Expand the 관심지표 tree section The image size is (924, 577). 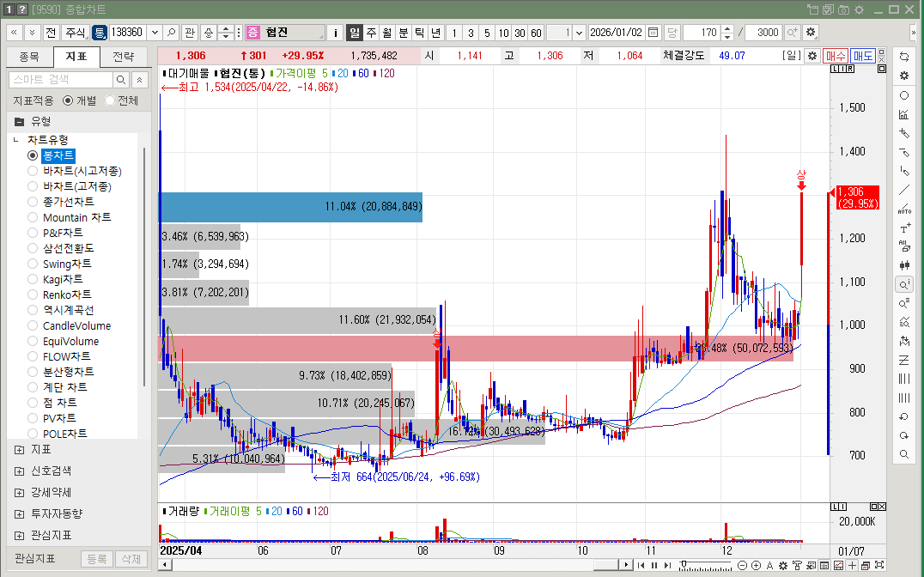click(x=20, y=535)
